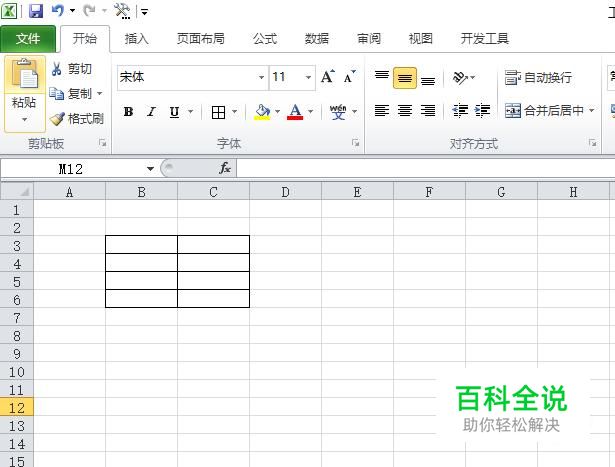Expand the fill color dropdown arrow
The width and height of the screenshot is (615, 467).
(x=278, y=112)
